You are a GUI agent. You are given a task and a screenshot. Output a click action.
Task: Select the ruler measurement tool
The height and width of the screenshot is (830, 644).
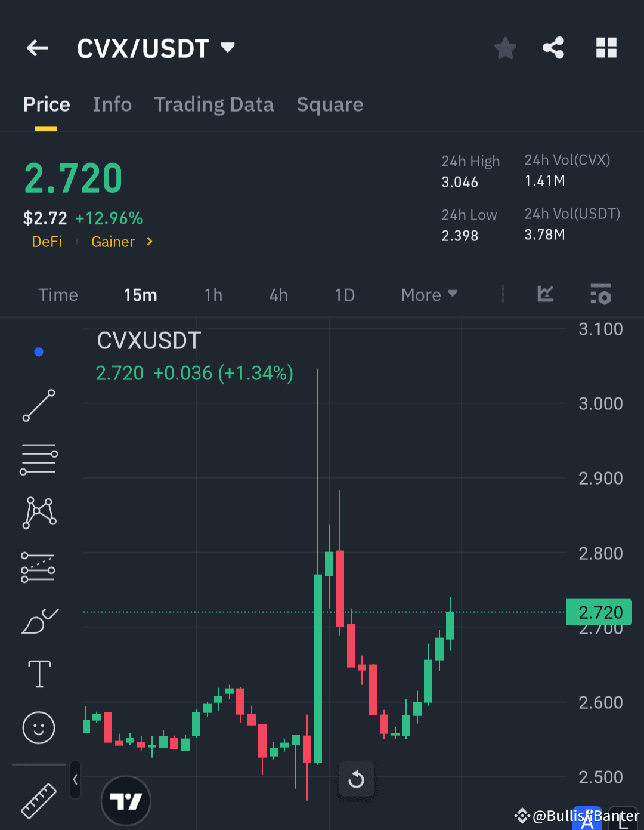coord(38,801)
